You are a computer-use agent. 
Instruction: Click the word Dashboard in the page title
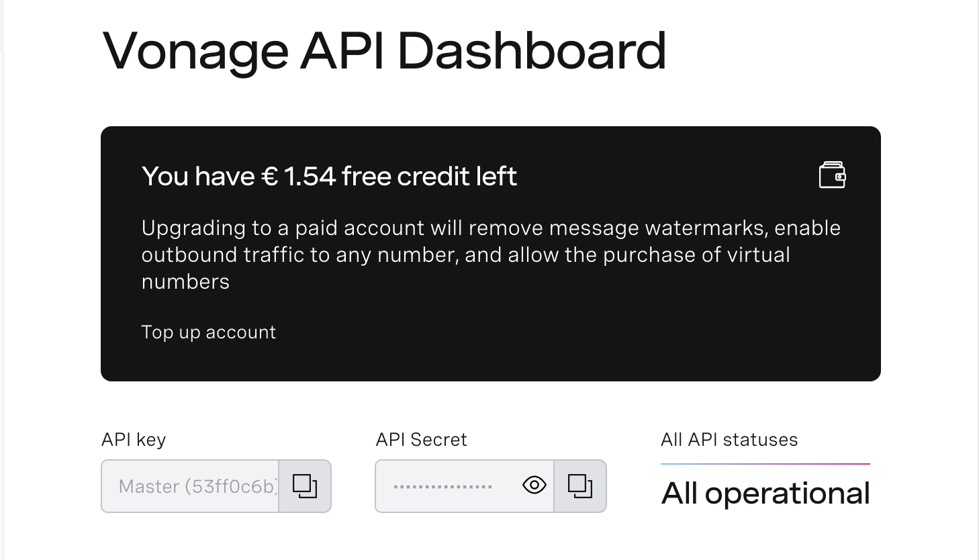(531, 51)
